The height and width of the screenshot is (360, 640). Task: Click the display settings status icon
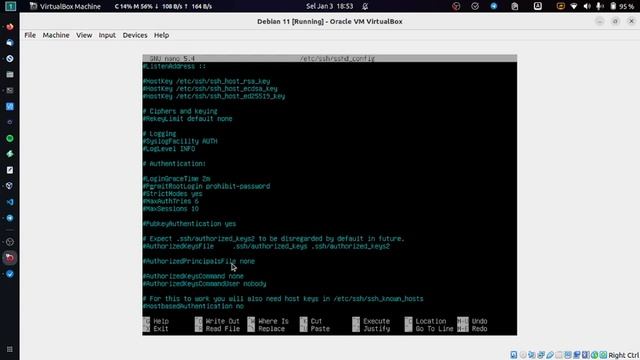[568, 355]
